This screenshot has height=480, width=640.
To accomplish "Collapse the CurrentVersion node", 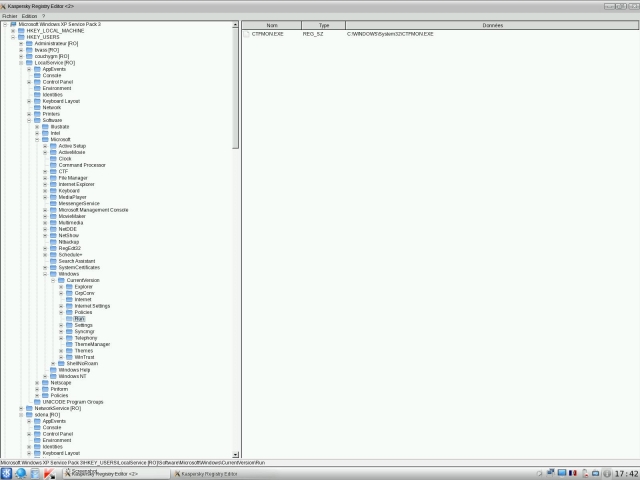I will click(x=53, y=280).
